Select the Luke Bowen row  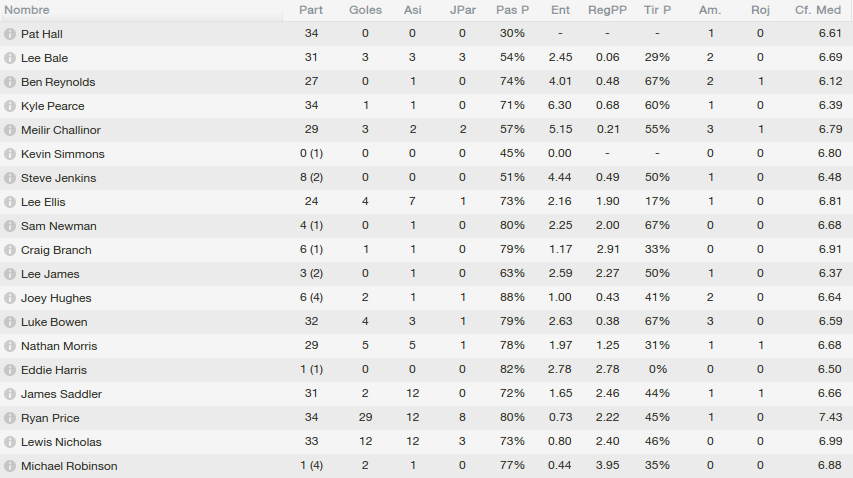pyautogui.click(x=426, y=322)
